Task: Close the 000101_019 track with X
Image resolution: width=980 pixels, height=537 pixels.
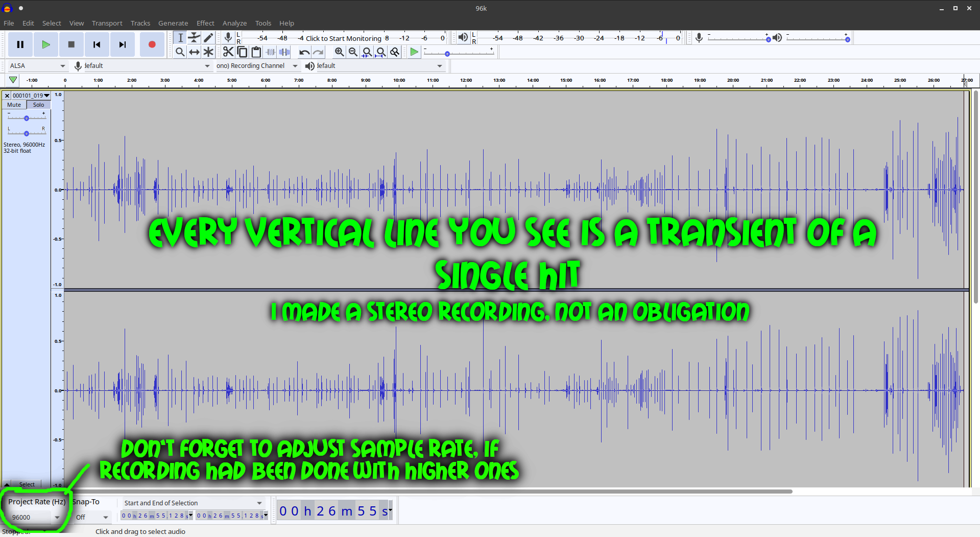Action: (7, 96)
